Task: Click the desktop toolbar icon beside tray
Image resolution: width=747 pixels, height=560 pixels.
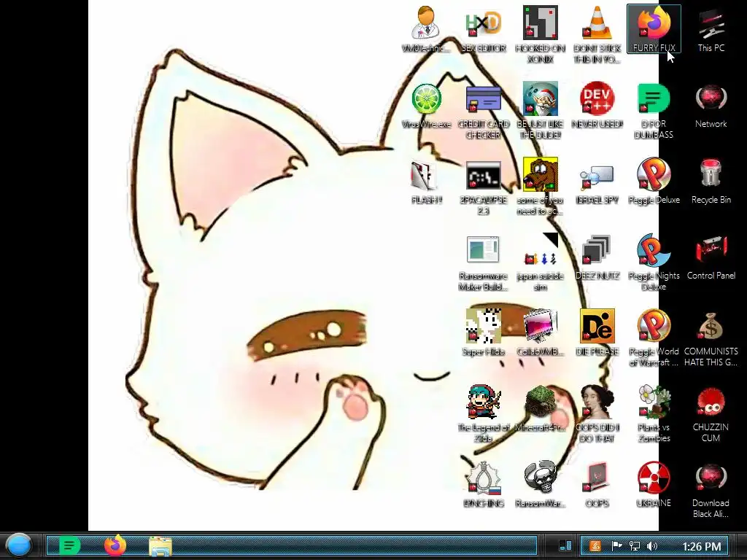Action: pos(565,545)
